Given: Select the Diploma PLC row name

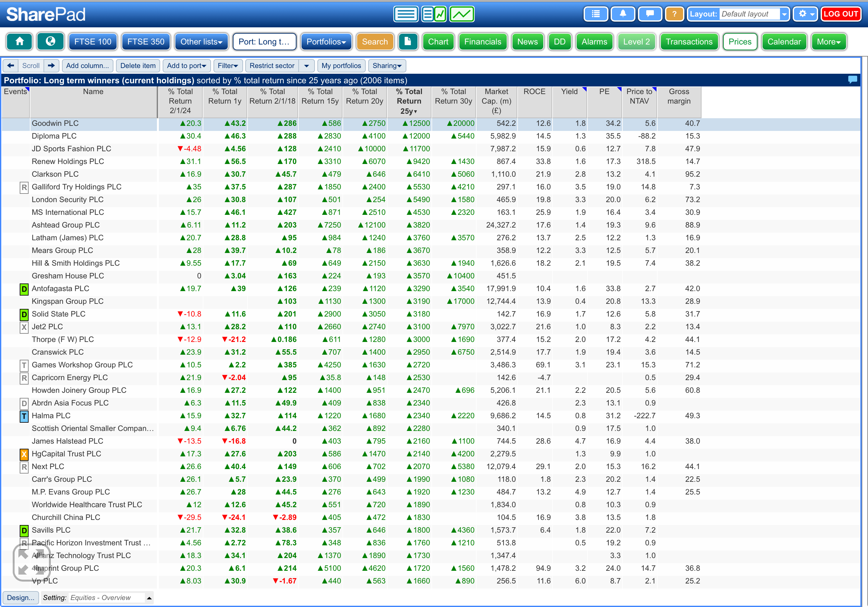Looking at the screenshot, I should (54, 136).
